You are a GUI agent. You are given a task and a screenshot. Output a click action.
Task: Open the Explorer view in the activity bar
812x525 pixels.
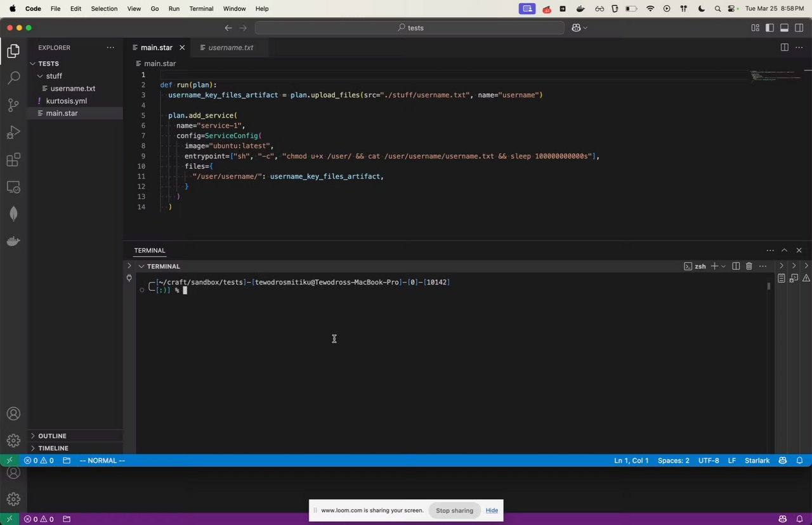13,51
